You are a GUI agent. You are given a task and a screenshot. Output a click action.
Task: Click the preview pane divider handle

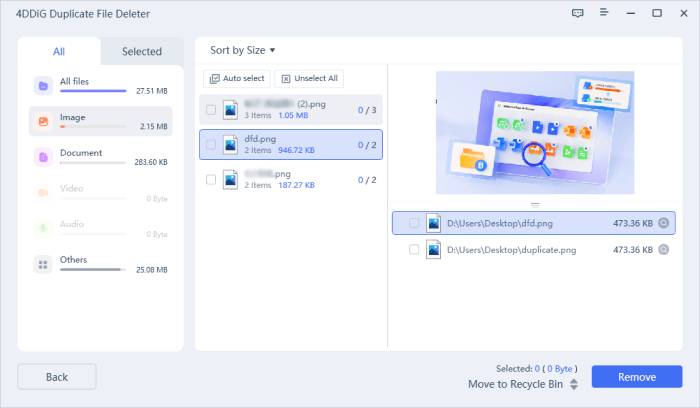click(535, 205)
